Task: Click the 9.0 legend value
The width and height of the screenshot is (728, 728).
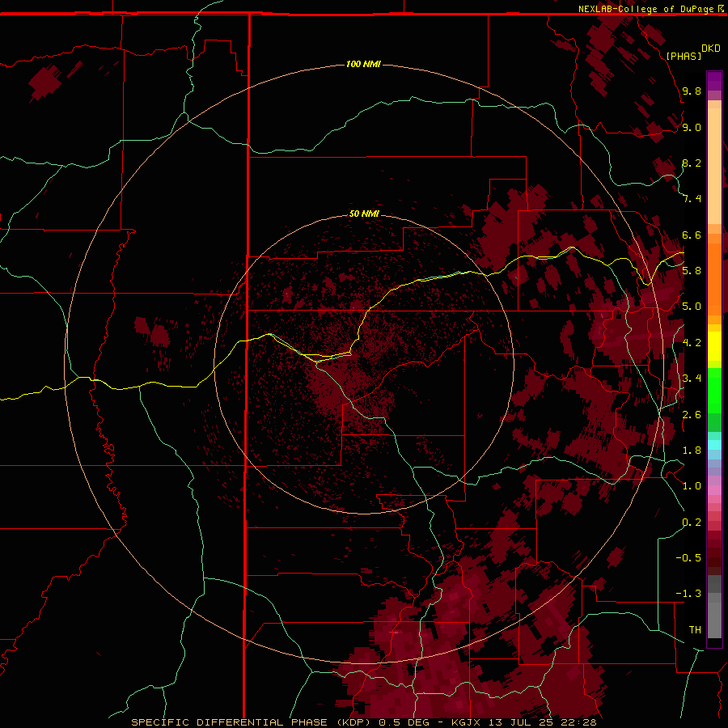Action: pos(692,127)
